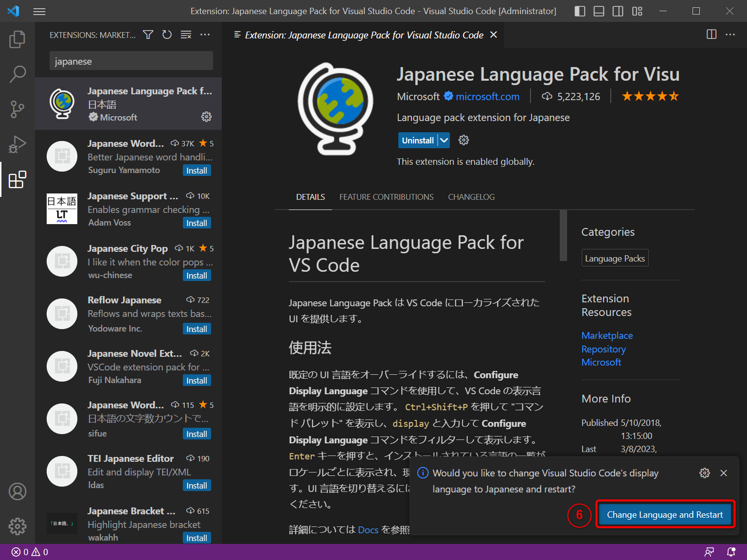The width and height of the screenshot is (747, 560).
Task: Toggle the bottom Panel
Action: pyautogui.click(x=599, y=11)
